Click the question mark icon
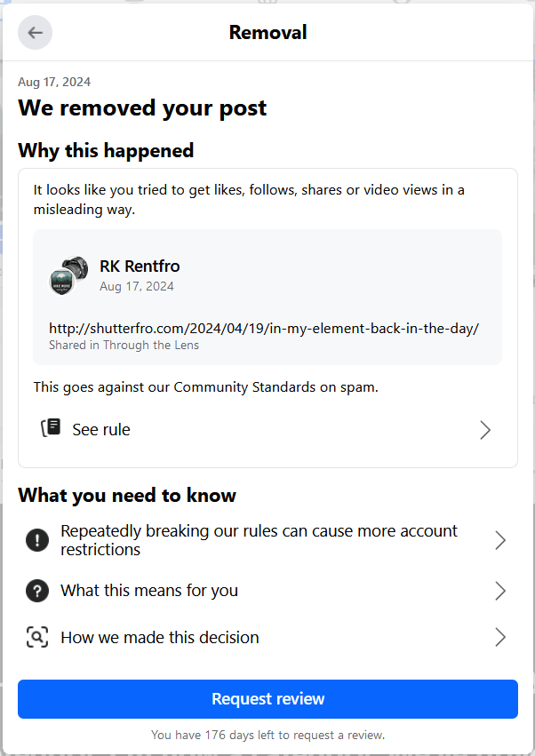The height and width of the screenshot is (756, 535). (x=37, y=591)
